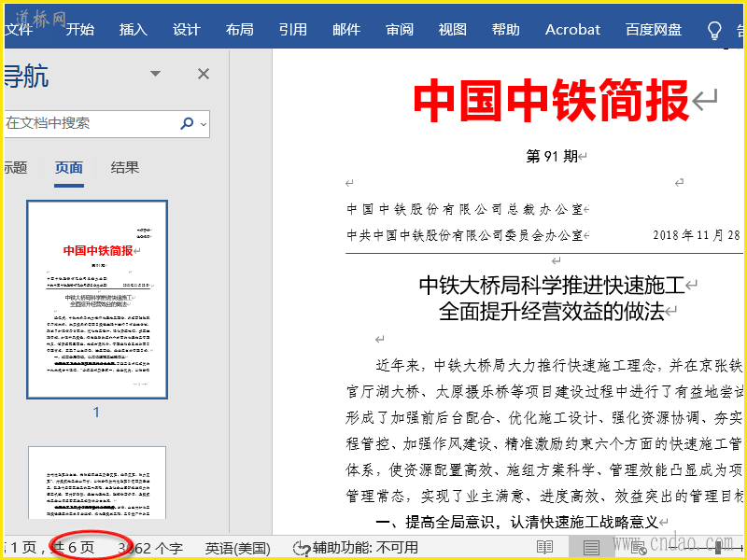Viewport: 747px width, 560px height.
Task: Open the 邮件 ribbon tab
Action: click(x=346, y=30)
